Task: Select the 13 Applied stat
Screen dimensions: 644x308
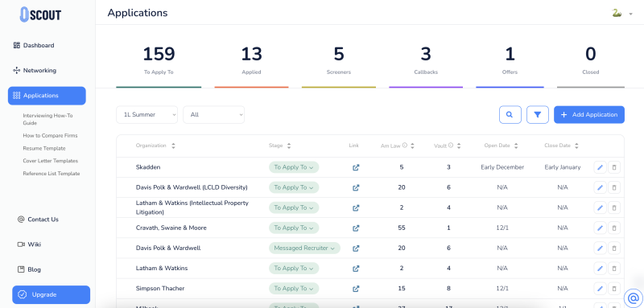Action: tap(251, 60)
